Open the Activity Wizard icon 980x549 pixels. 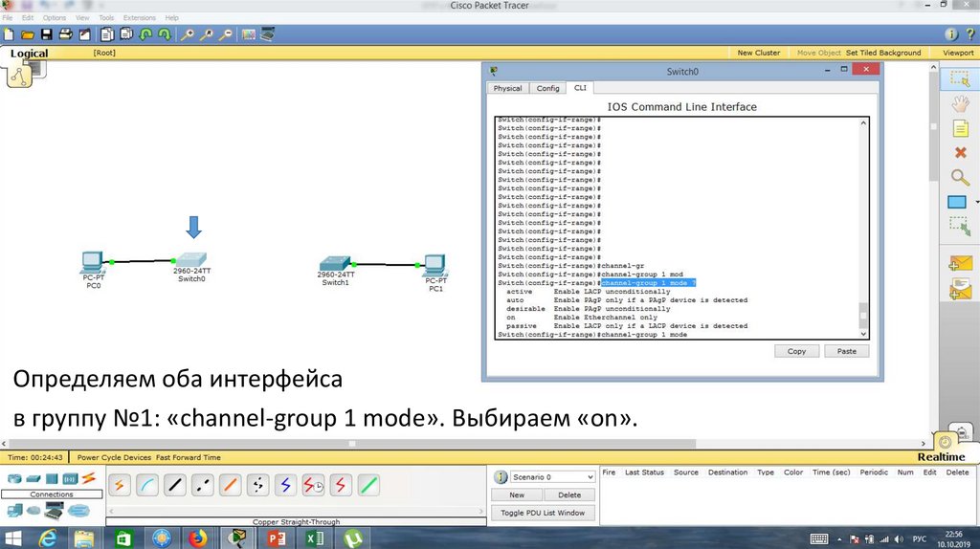click(x=84, y=34)
